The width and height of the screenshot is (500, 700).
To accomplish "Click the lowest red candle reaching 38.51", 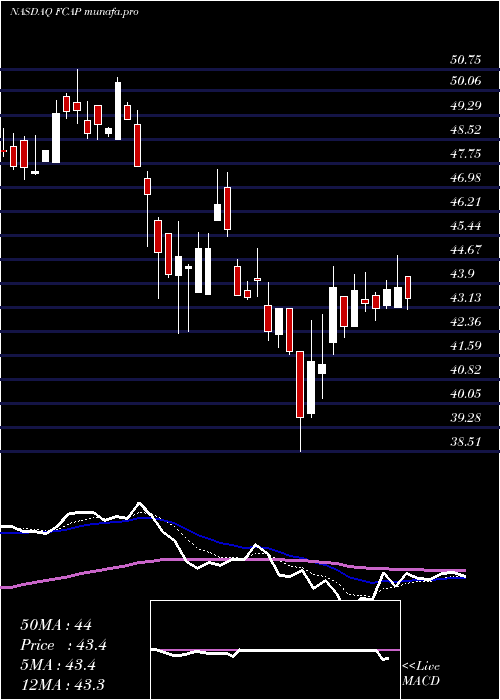I will [x=300, y=384].
